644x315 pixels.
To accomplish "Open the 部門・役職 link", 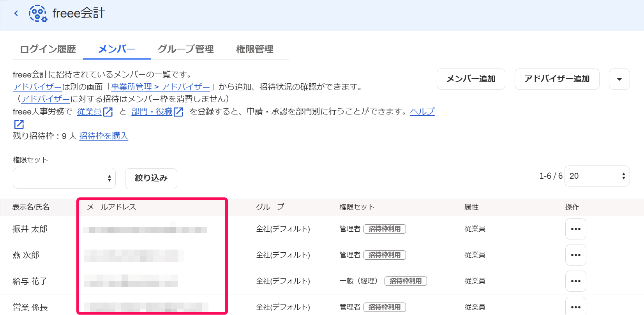I will pos(152,112).
